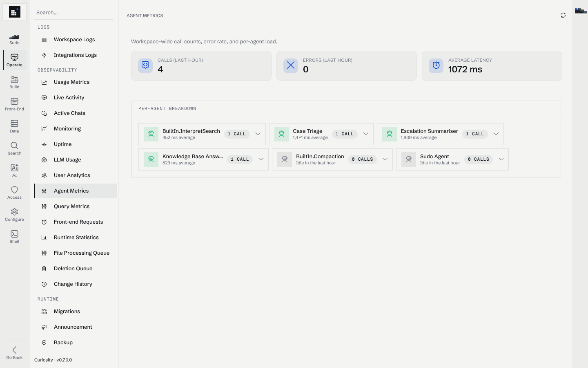
Task: Open Active Chats
Action: (76, 113)
